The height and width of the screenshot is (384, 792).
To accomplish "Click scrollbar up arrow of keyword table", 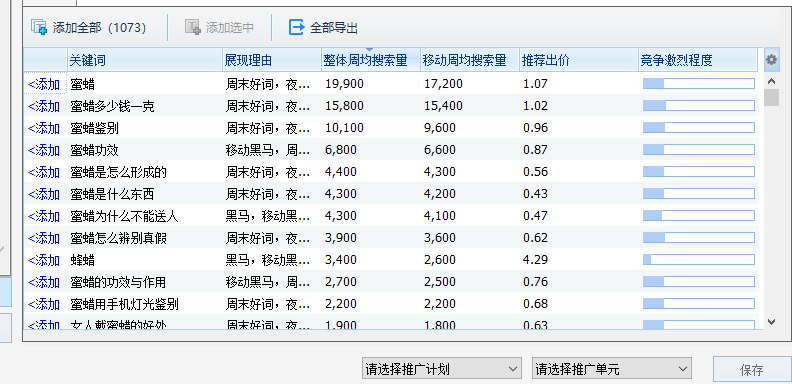I will pos(771,81).
